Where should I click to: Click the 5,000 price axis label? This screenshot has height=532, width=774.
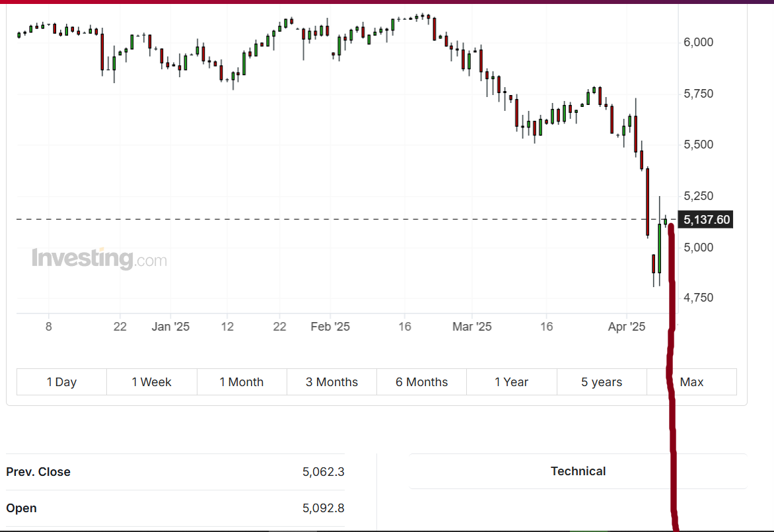[698, 248]
